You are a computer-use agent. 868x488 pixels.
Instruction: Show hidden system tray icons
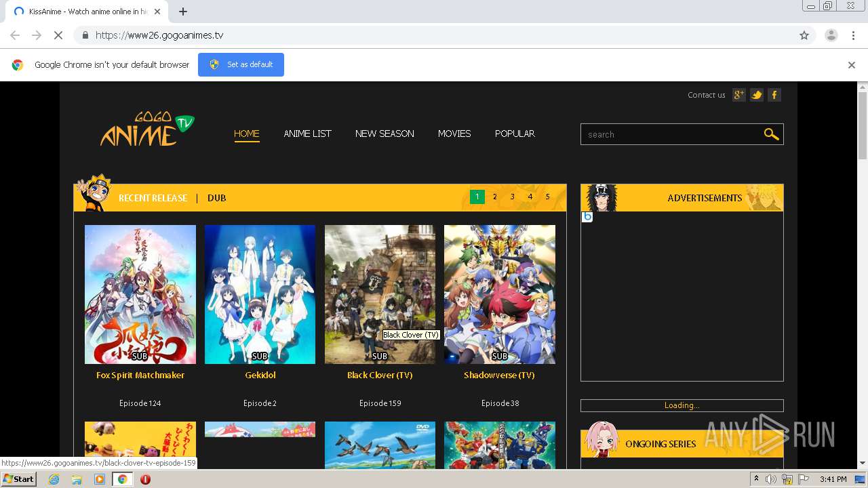(x=756, y=479)
